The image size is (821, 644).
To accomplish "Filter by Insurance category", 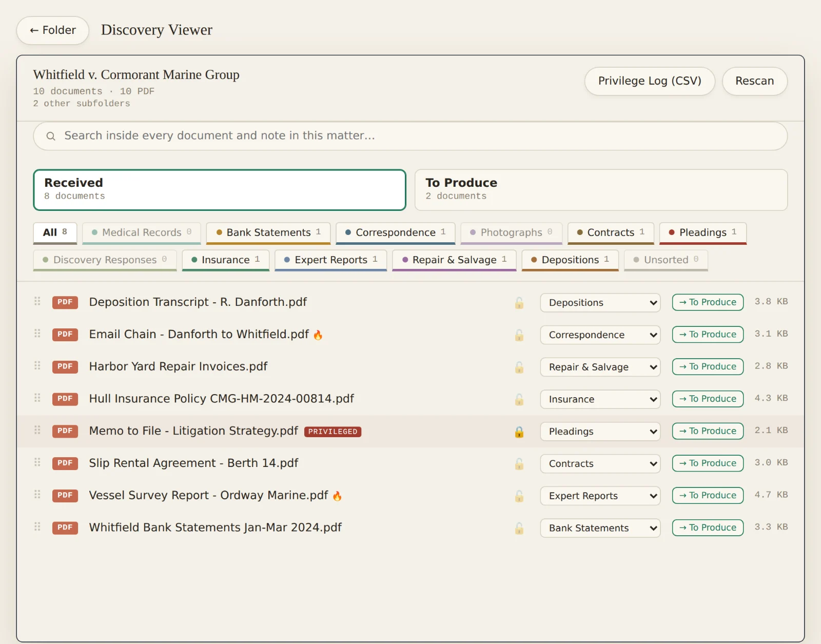I will (x=225, y=260).
